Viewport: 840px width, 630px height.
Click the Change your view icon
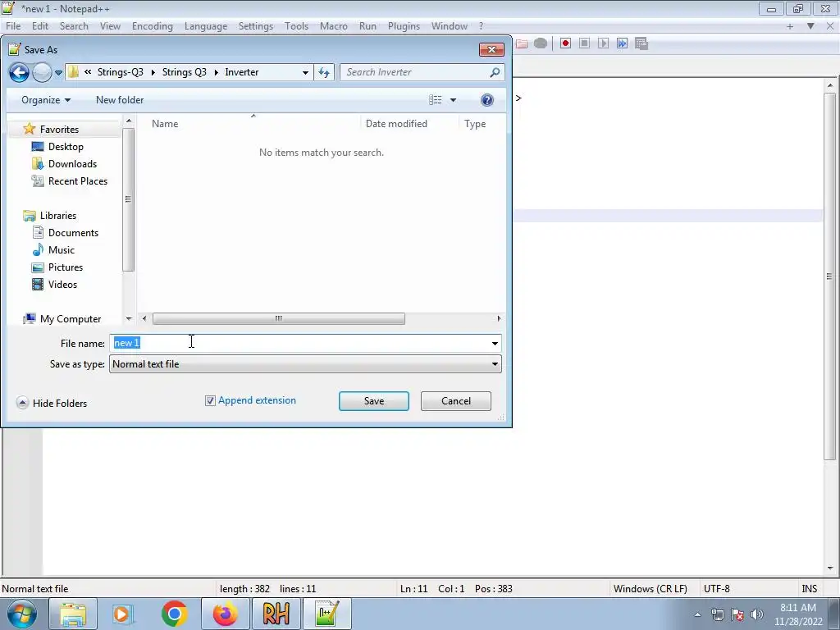pos(436,100)
